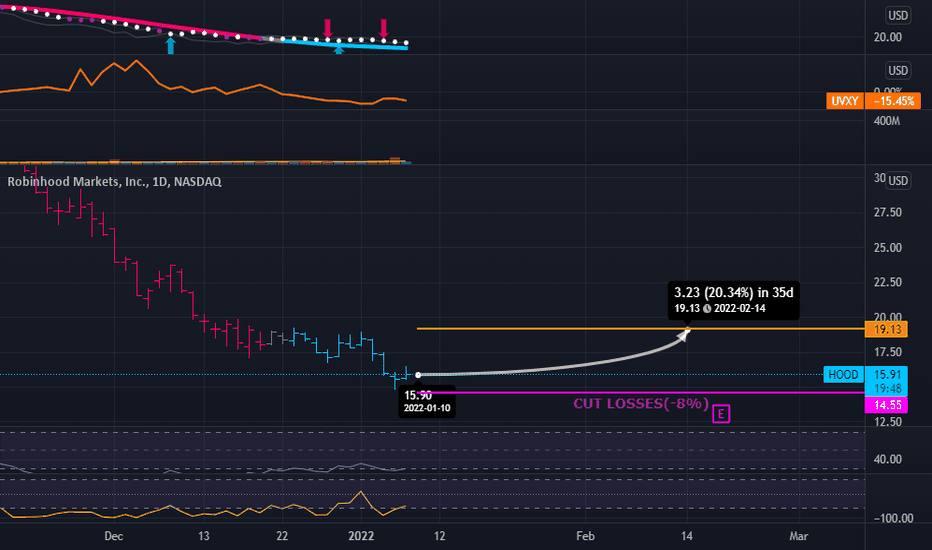Click the magenta 14.55 stop price label
The image size is (932, 550).
coord(887,405)
